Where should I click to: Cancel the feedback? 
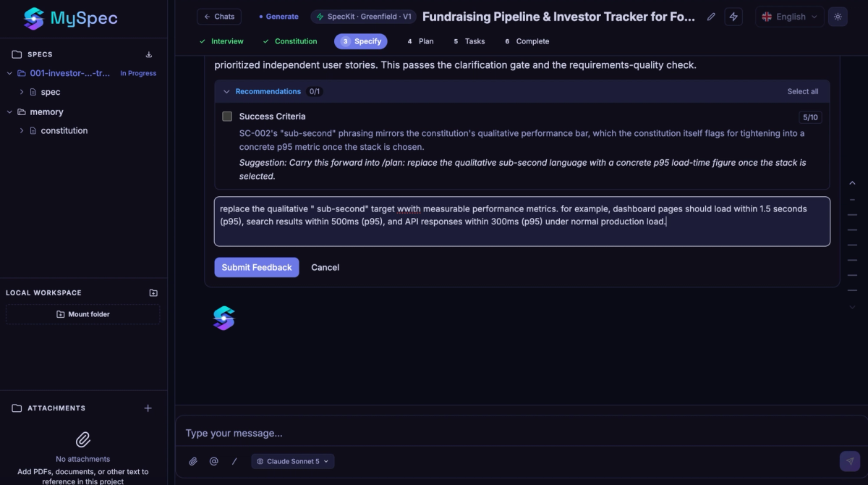[325, 267]
